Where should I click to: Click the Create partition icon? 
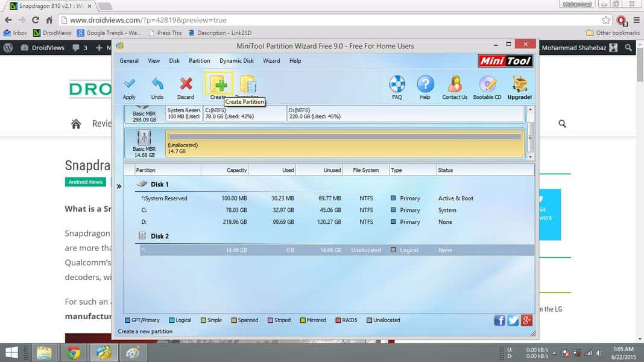[219, 84]
